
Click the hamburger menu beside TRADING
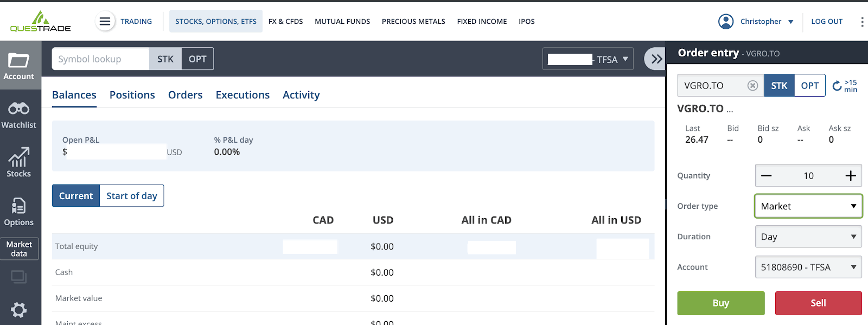[105, 21]
